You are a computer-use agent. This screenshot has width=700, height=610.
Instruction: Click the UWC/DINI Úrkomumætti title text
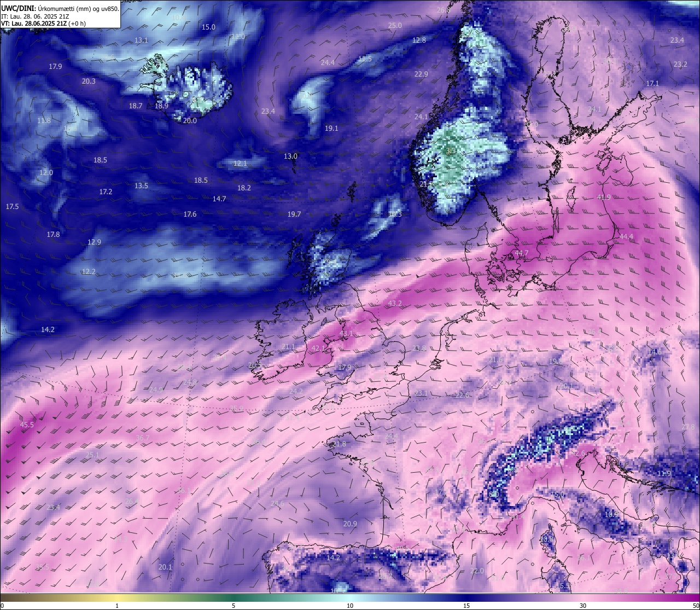60,8
